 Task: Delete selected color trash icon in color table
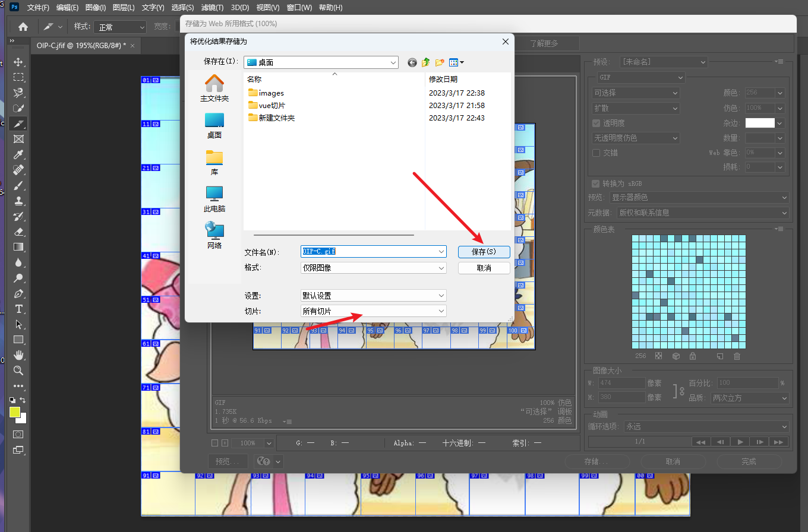[737, 356]
